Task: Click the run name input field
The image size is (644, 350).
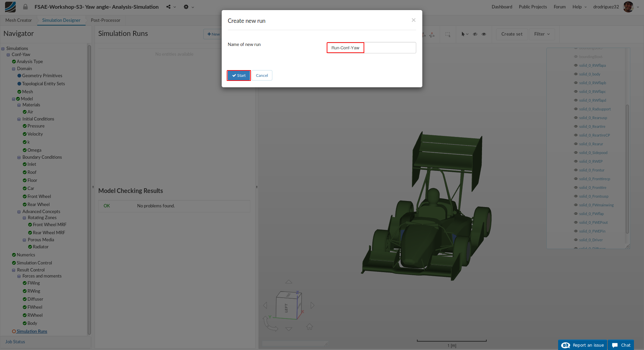Action: tap(371, 48)
